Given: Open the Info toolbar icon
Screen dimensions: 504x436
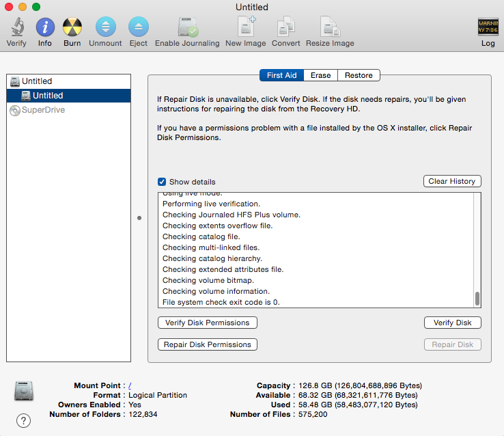Looking at the screenshot, I should click(45, 27).
